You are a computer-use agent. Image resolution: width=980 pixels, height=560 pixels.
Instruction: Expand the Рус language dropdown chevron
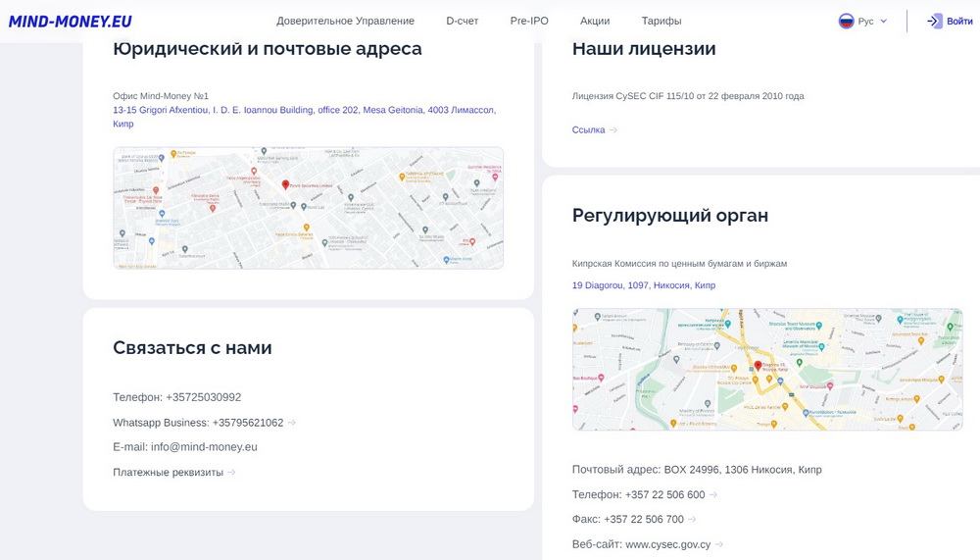(883, 22)
